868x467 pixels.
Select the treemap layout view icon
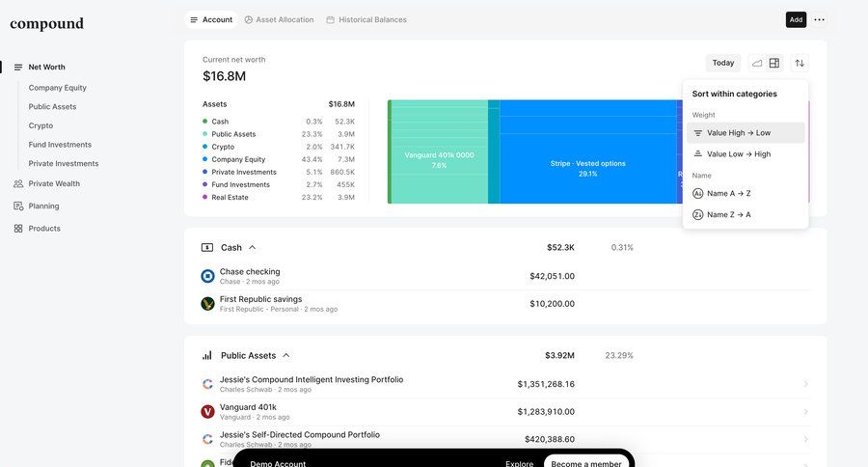pyautogui.click(x=773, y=63)
